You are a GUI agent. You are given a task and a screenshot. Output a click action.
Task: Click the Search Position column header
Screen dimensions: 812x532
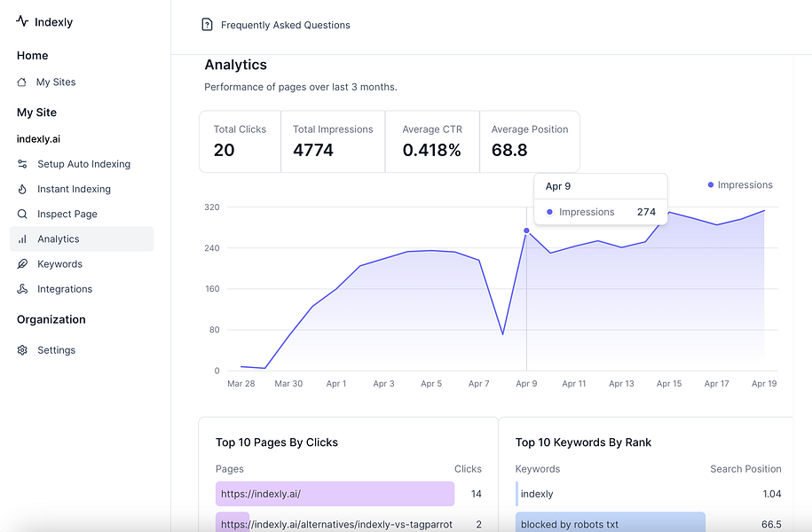tap(745, 469)
